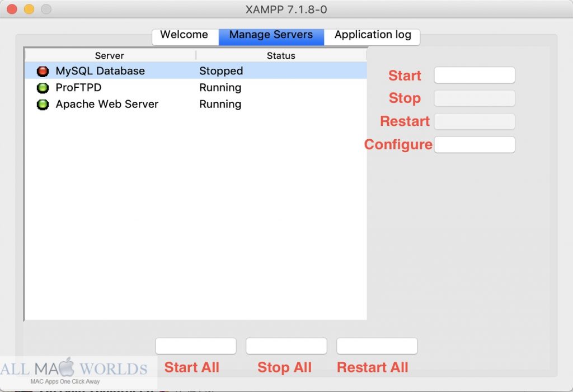Click the button above the Start All label

[x=195, y=346]
